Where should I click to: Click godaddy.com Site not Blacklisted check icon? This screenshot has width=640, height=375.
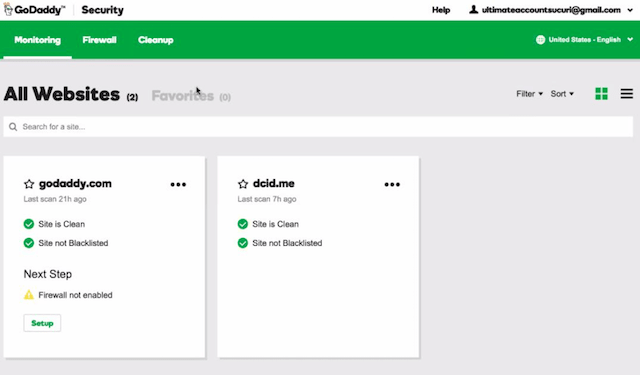click(29, 243)
